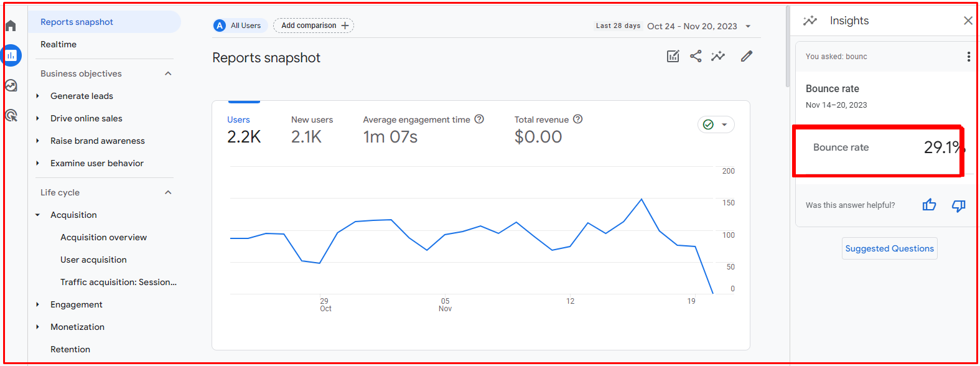
Task: Select the Users metric tab
Action: coord(244,130)
